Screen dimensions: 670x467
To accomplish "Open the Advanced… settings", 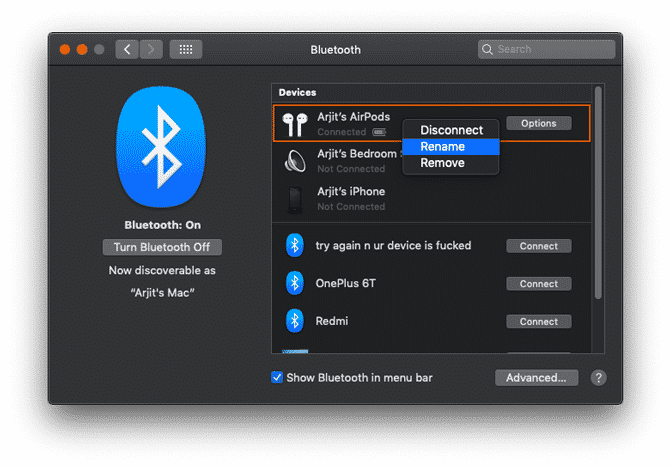I will (536, 378).
